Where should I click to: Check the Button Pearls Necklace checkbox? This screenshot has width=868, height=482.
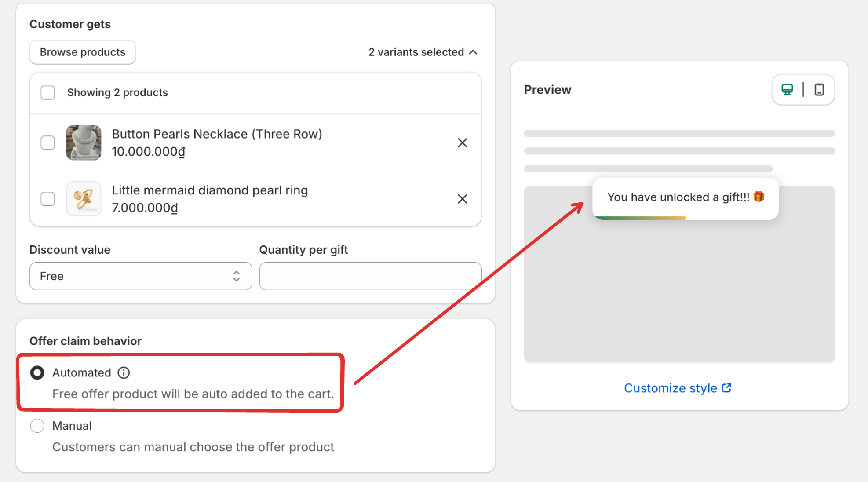[x=48, y=142]
